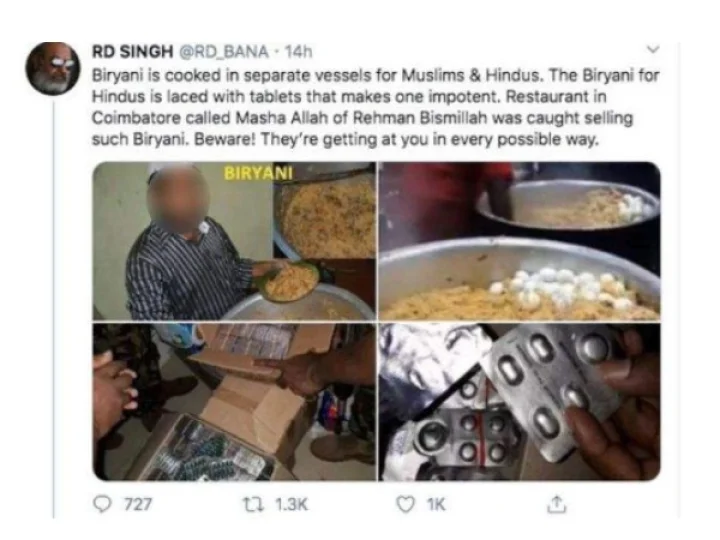This screenshot has width=720, height=540.
Task: Click the 727 replies count
Action: [138, 504]
